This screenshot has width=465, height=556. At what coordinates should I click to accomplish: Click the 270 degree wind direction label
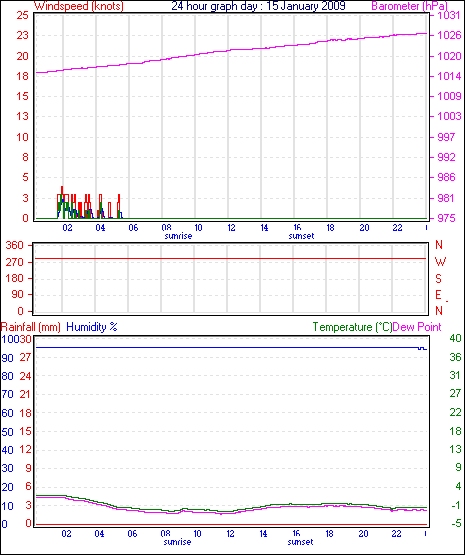[15, 262]
